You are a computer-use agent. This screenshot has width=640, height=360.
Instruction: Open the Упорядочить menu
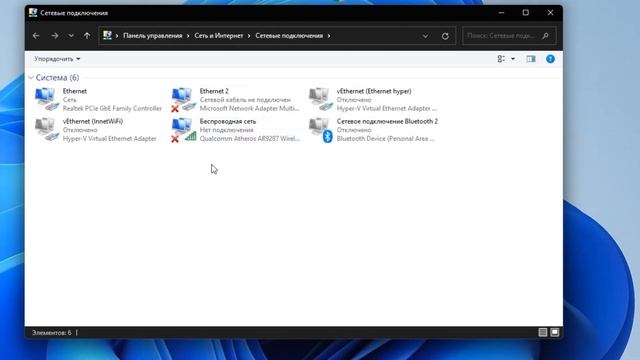[x=57, y=59]
